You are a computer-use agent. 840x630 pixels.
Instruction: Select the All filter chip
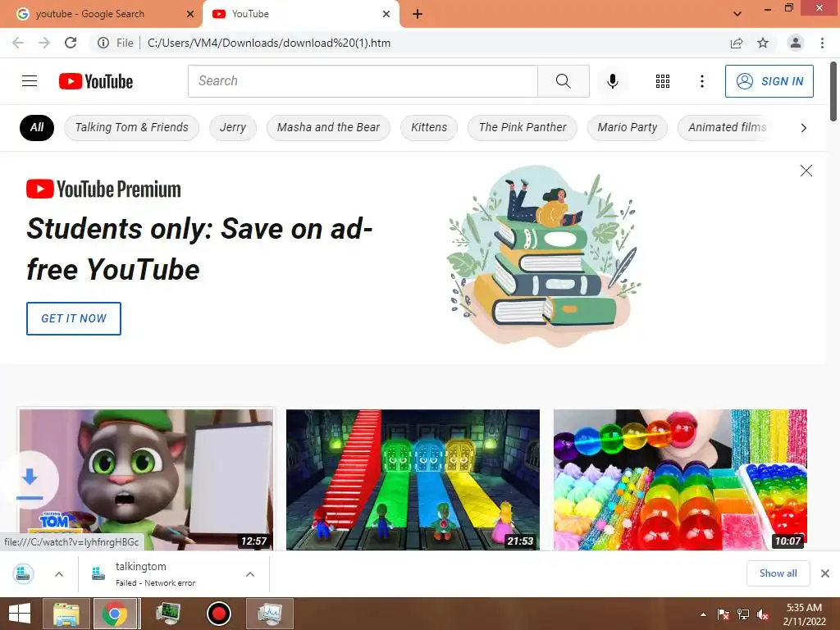[x=37, y=127]
